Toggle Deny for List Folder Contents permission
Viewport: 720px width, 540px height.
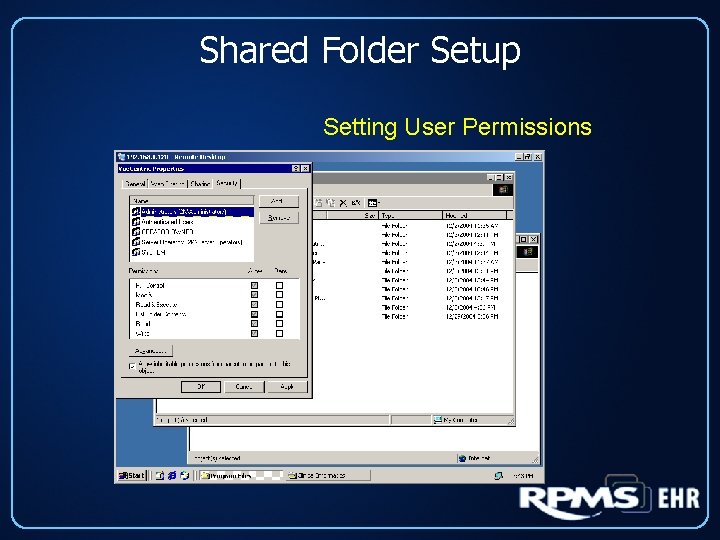click(x=279, y=314)
